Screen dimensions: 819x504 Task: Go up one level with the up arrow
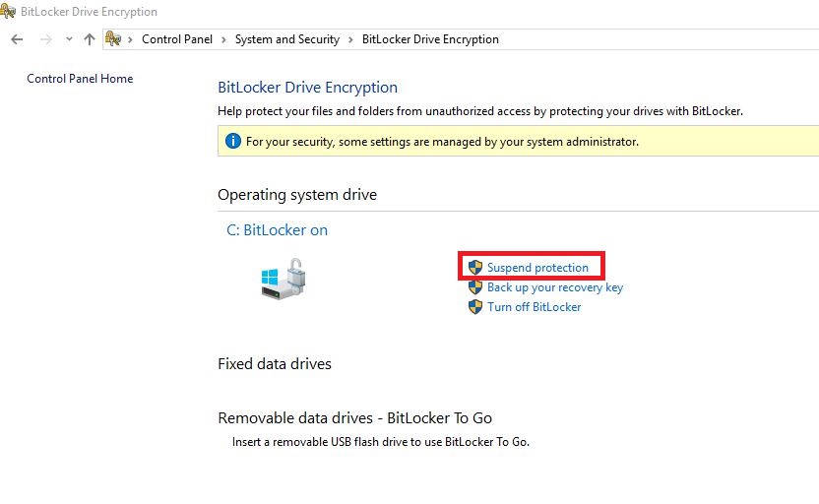[x=90, y=39]
